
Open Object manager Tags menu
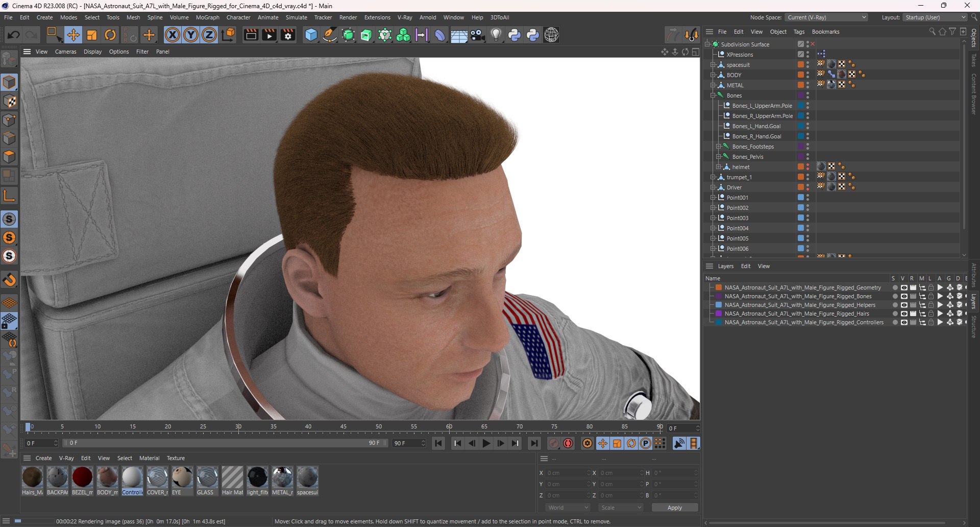pos(799,32)
